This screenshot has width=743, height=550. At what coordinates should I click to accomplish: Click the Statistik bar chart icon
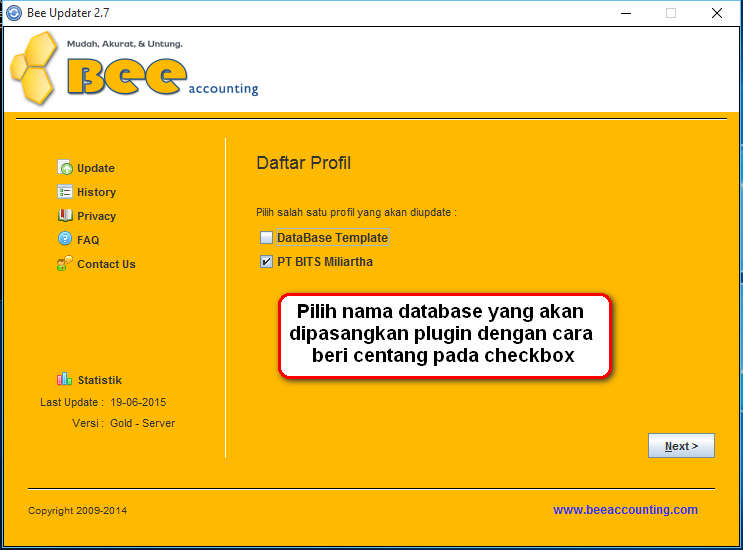tap(64, 379)
